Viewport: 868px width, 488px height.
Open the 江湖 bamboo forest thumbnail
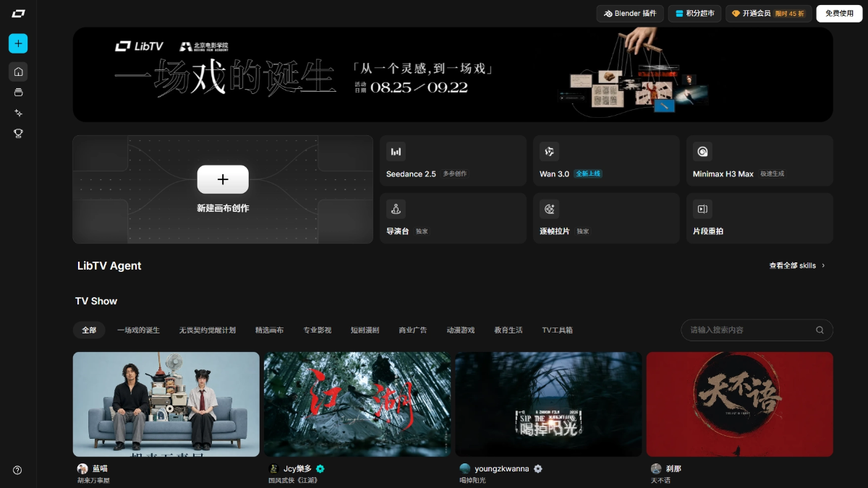(357, 404)
